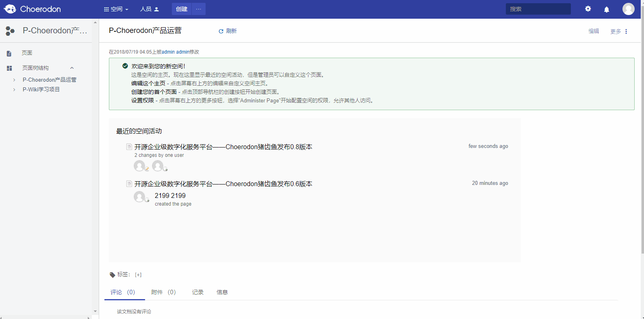Open P-Wiki学习项目 in the page tree
644x319 pixels.
click(x=41, y=90)
